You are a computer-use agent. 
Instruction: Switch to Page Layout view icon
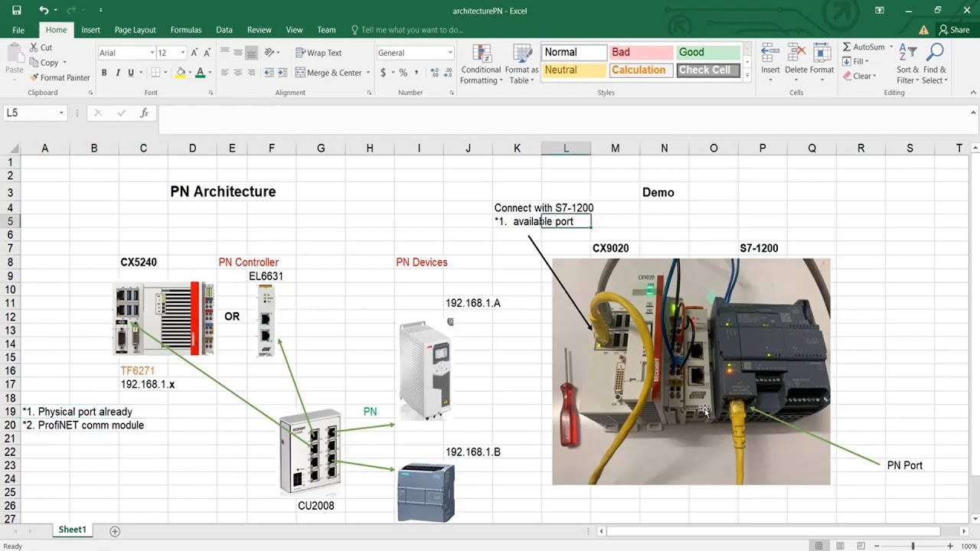coord(839,546)
